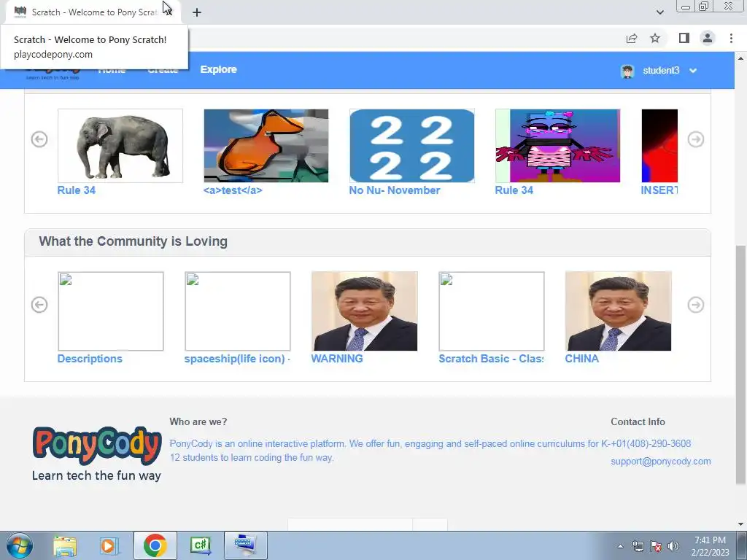Open the CHINA project thumbnail
Viewport: 747px width, 560px height.
point(619,311)
